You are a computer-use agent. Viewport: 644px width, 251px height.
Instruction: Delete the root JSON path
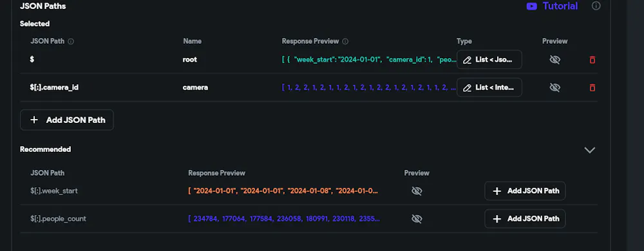(592, 60)
